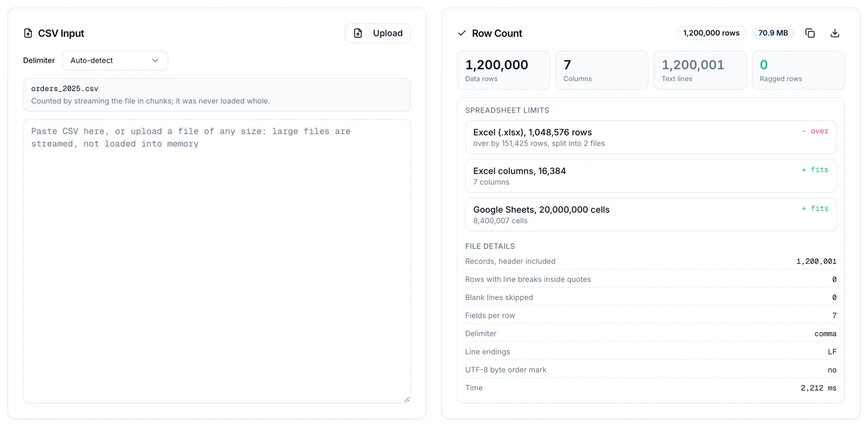Click the 1,200,000 Data rows card

(x=503, y=70)
